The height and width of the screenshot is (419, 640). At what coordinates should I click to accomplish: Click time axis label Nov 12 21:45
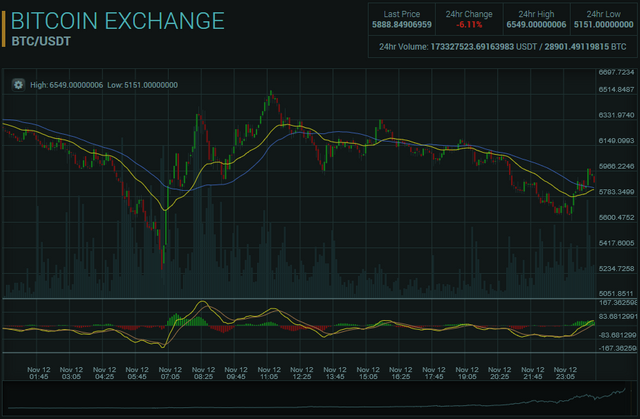pyautogui.click(x=533, y=373)
